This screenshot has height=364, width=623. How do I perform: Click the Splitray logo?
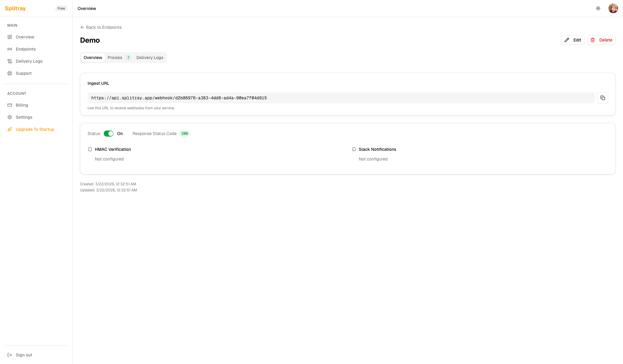pyautogui.click(x=15, y=8)
